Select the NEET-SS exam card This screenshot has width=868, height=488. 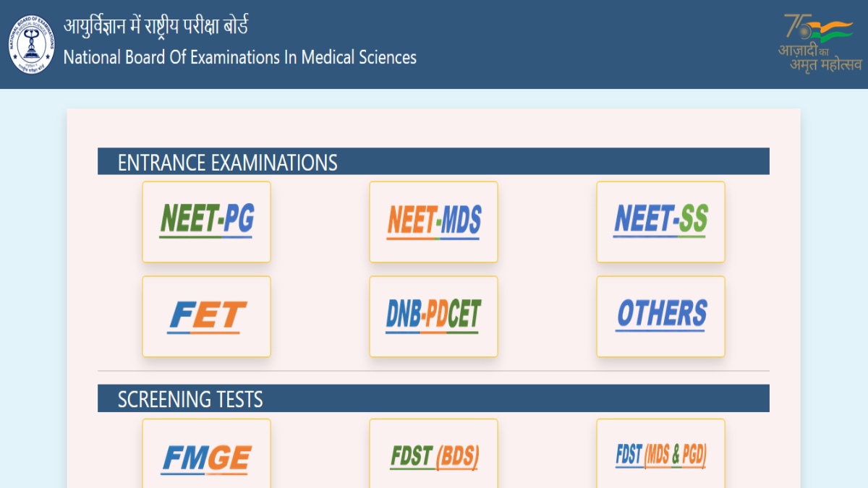[x=660, y=222]
